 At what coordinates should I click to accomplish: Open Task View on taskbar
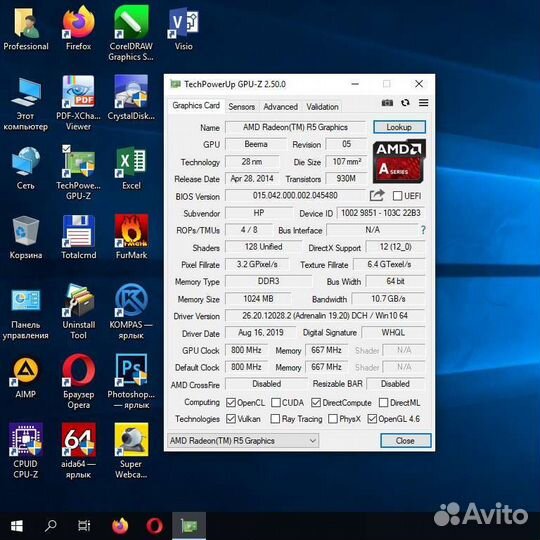[x=84, y=526]
